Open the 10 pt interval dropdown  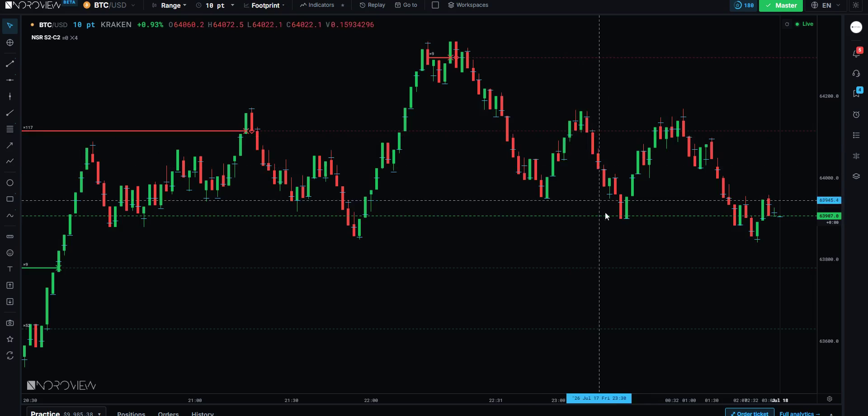click(216, 5)
